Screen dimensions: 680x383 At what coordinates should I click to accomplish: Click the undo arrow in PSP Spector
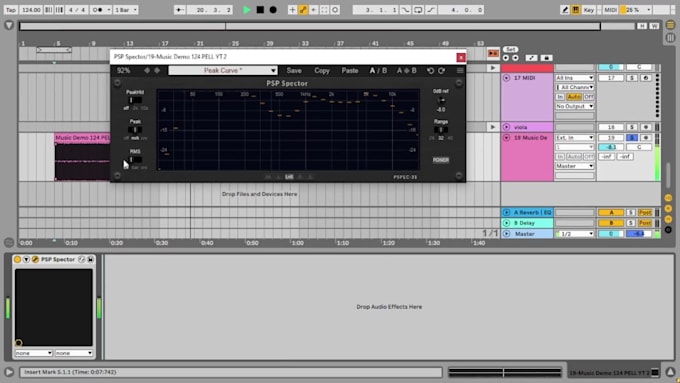tap(430, 70)
